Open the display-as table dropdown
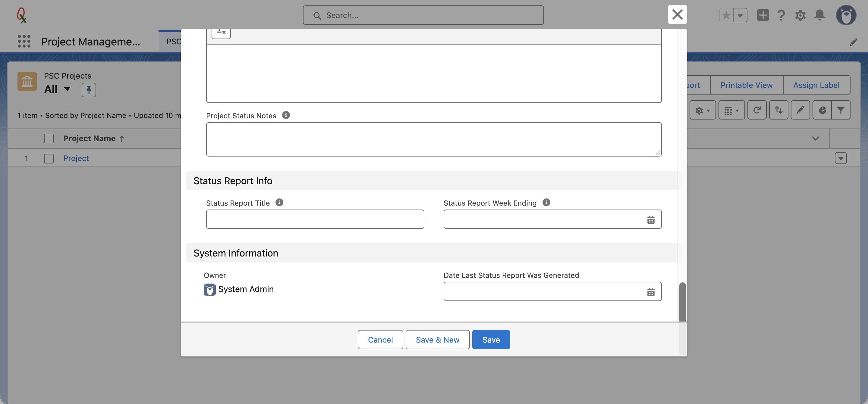This screenshot has height=404, width=868. click(731, 110)
